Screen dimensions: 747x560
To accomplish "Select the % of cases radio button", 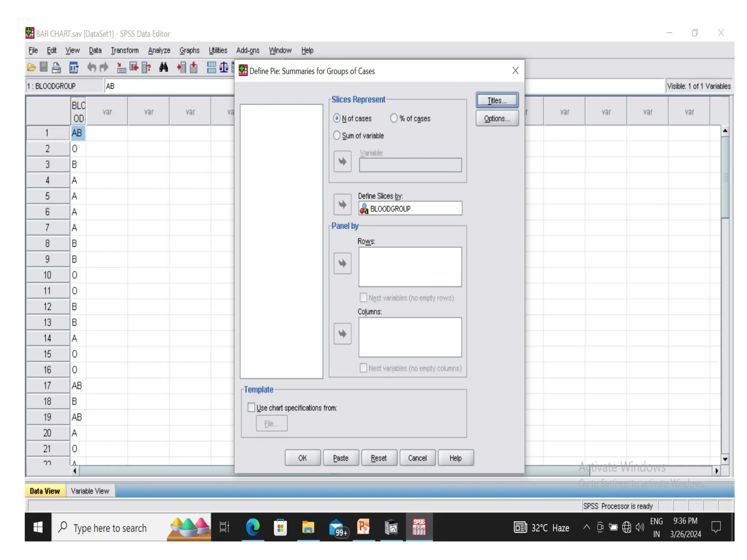I will [x=394, y=118].
